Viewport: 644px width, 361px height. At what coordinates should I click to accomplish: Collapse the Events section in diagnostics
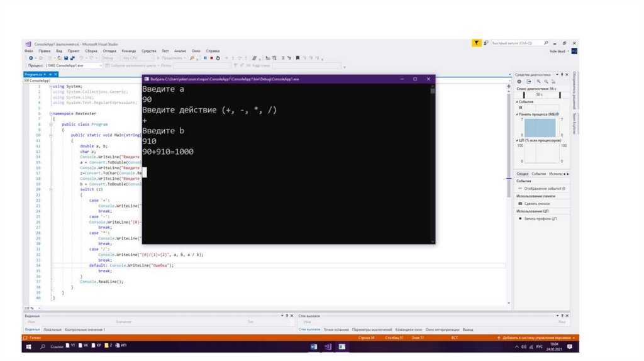pos(517,101)
